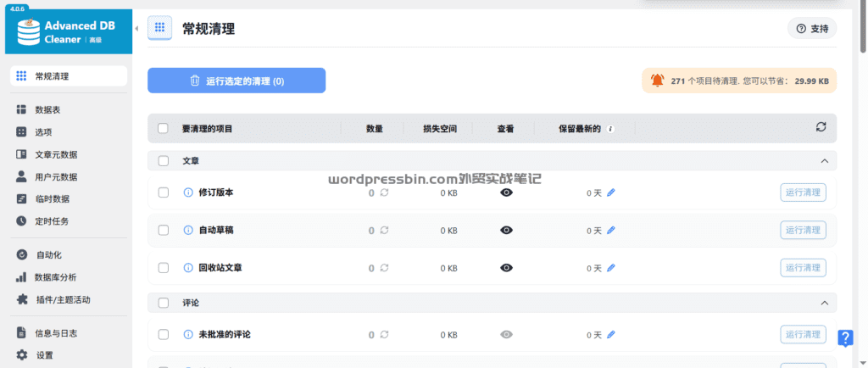
Task: Click info icon for 修订版本
Action: pos(188,192)
